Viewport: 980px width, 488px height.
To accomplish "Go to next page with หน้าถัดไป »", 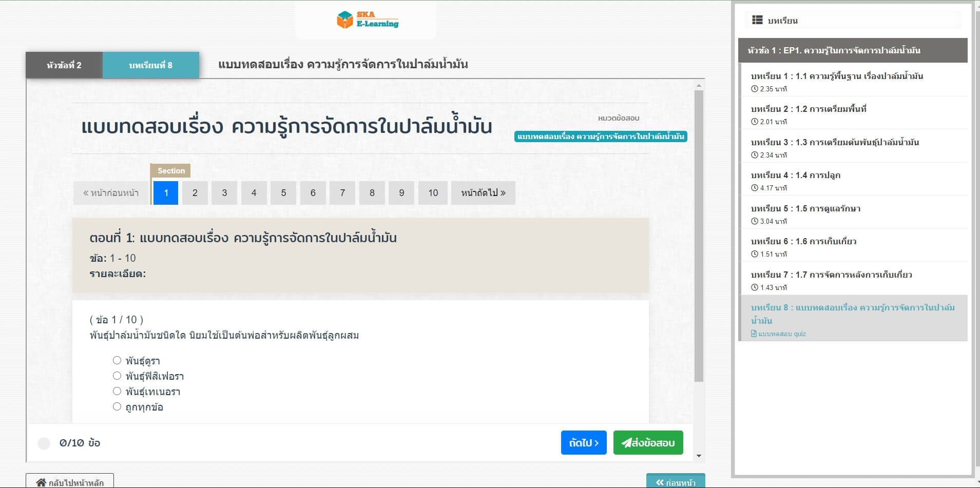I will click(483, 193).
